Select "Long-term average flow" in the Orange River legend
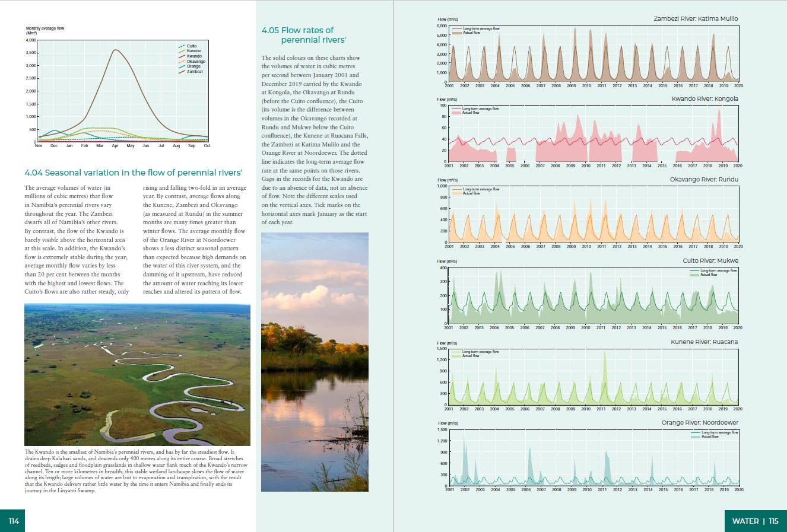 click(x=720, y=432)
